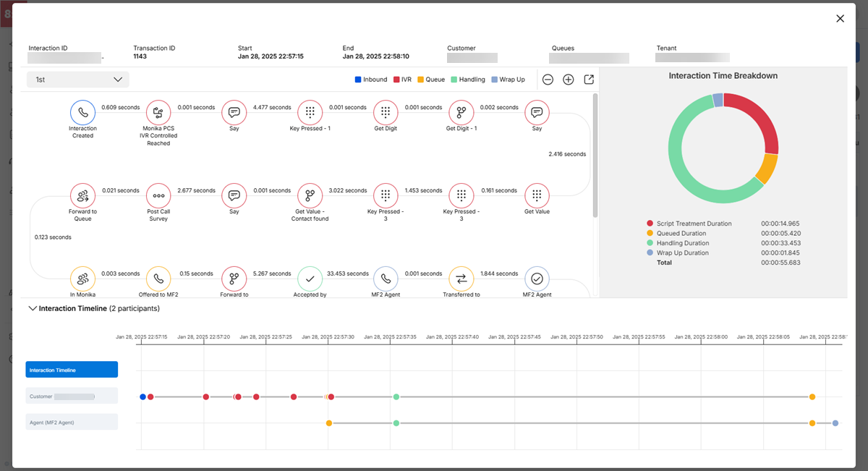The width and height of the screenshot is (868, 471).
Task: Select the Accepted by checkmark node
Action: point(310,277)
